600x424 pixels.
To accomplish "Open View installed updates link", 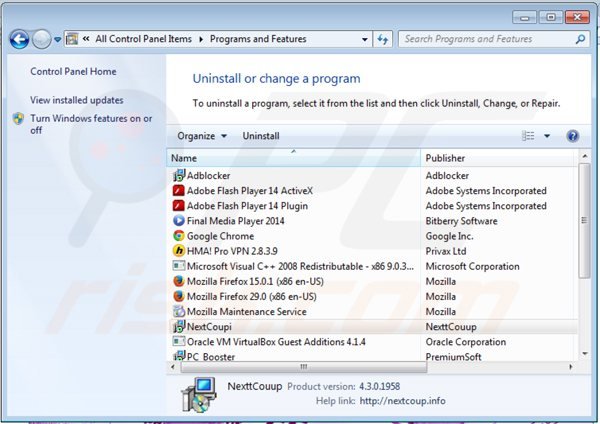I will pyautogui.click(x=77, y=100).
